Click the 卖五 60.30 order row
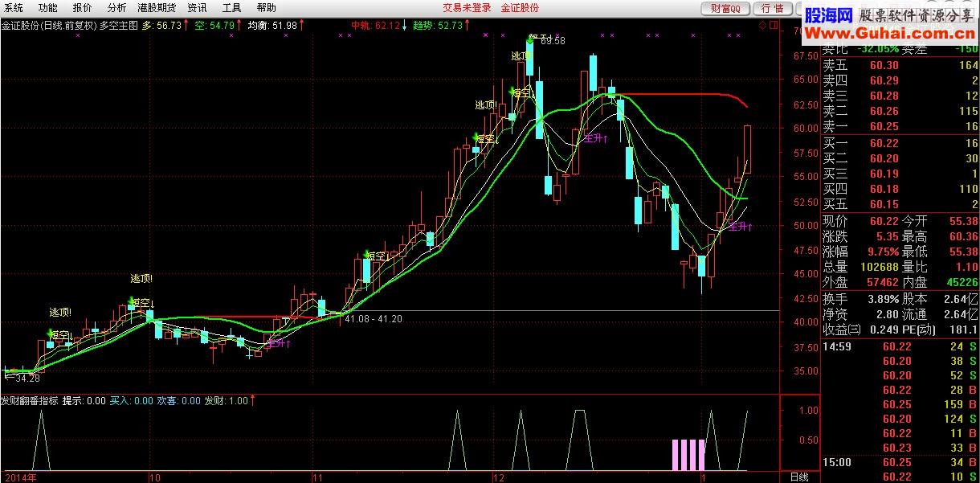The width and height of the screenshot is (980, 483). 900,65
